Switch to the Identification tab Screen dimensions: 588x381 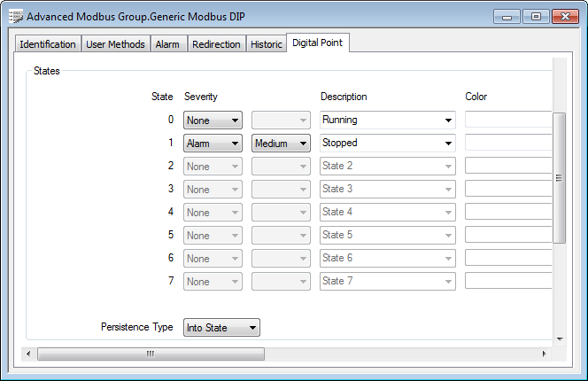[x=48, y=44]
